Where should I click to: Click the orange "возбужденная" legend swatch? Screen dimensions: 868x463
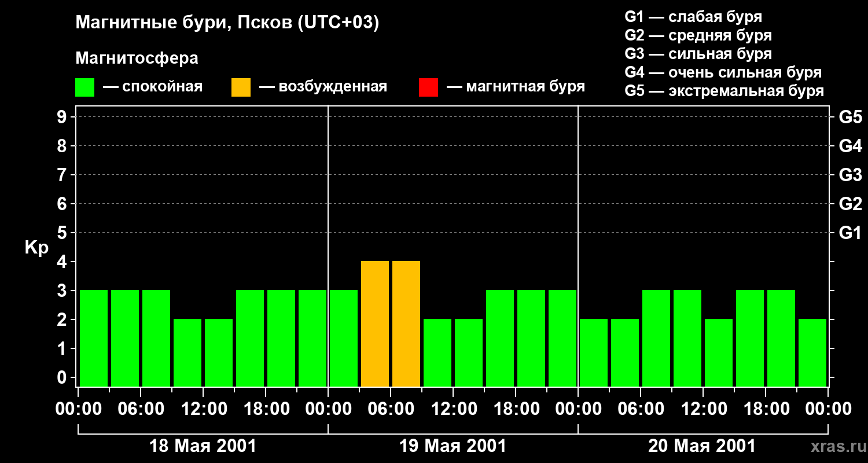241,87
